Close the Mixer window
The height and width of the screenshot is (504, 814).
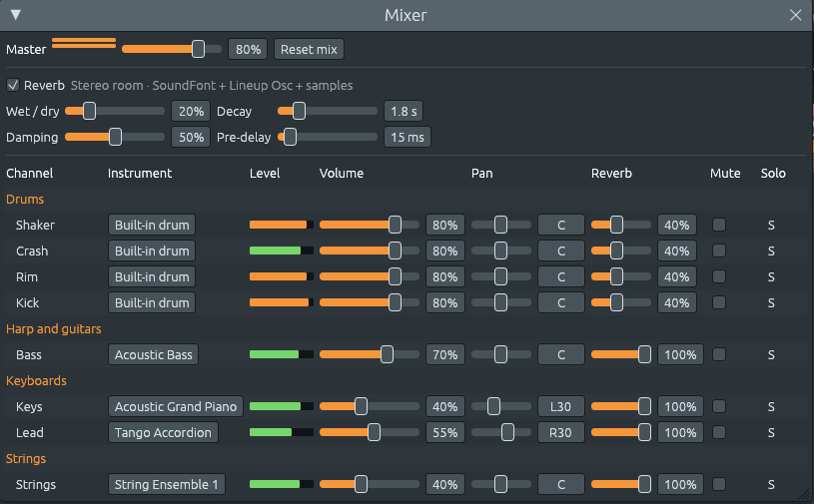(x=795, y=15)
